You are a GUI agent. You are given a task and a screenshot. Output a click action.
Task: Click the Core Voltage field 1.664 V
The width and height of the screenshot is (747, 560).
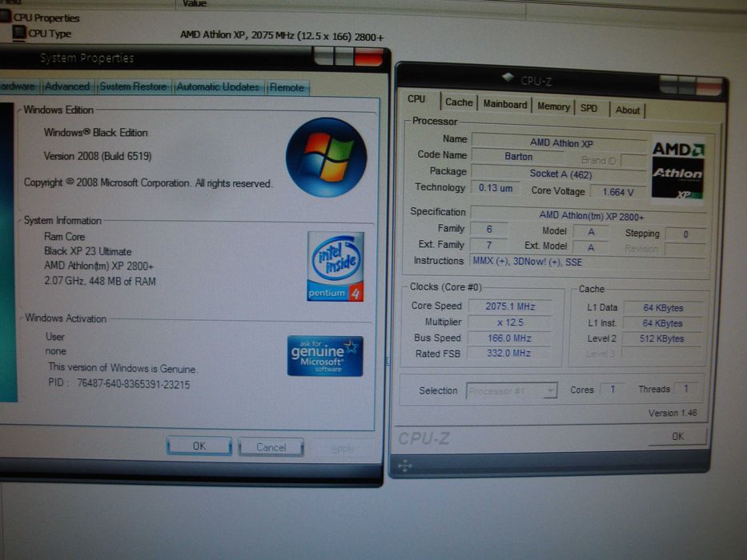(618, 192)
